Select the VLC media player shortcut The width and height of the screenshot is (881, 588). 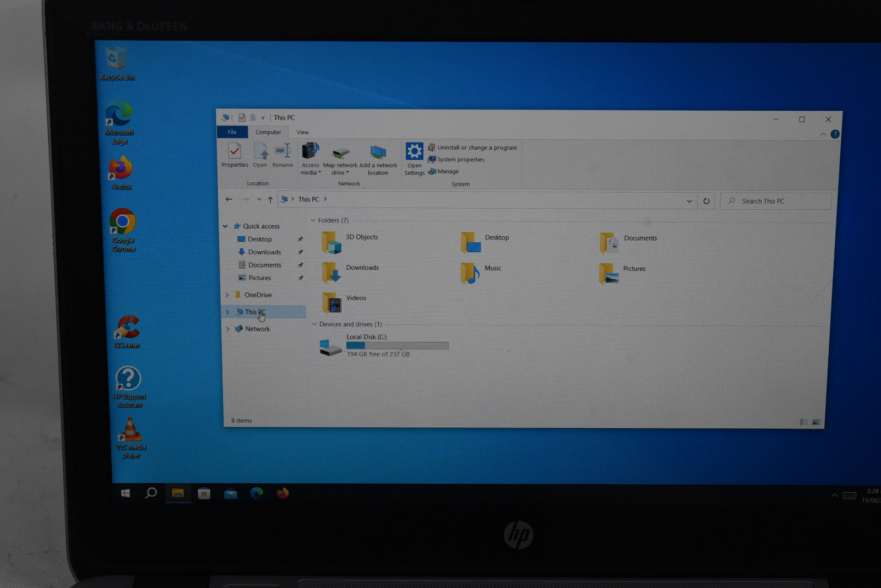tap(131, 437)
